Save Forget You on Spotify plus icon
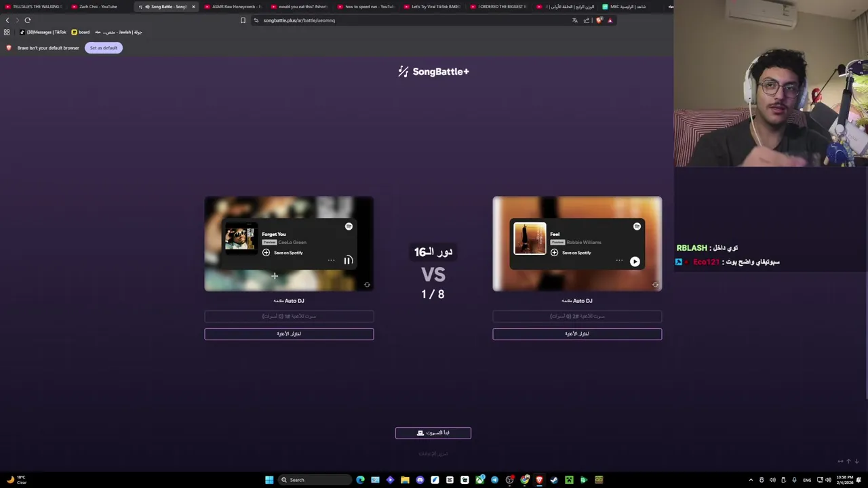This screenshot has height=488, width=868. coord(266,253)
